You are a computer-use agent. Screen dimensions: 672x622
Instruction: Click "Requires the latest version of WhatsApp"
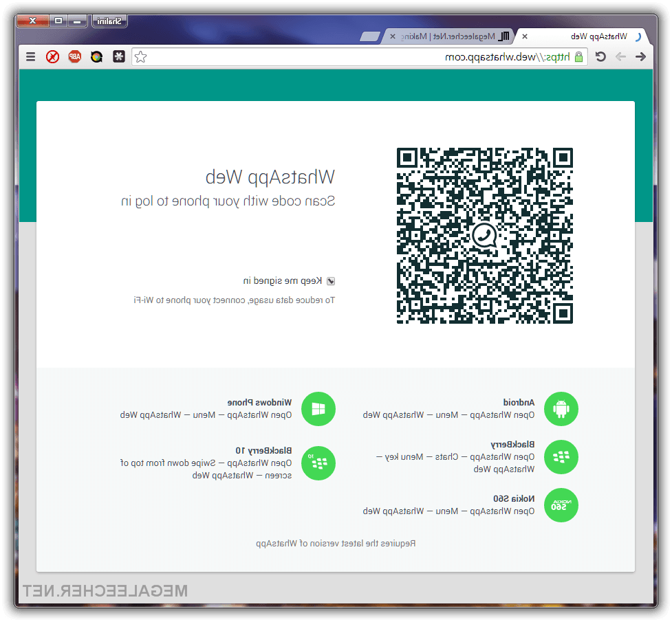[x=336, y=544]
